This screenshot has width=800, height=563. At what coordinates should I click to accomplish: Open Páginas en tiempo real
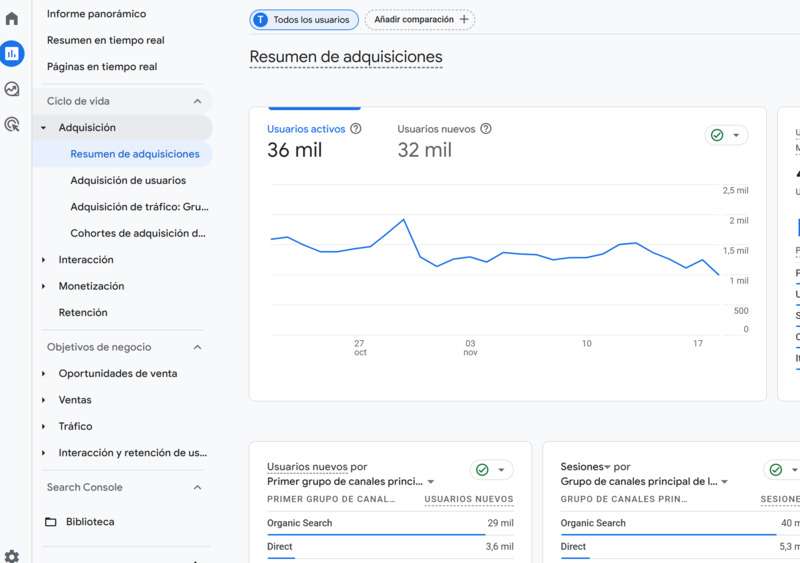pyautogui.click(x=102, y=67)
